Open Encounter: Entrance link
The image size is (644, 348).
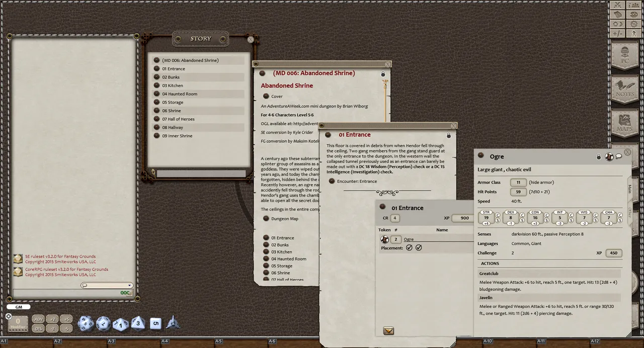(357, 181)
